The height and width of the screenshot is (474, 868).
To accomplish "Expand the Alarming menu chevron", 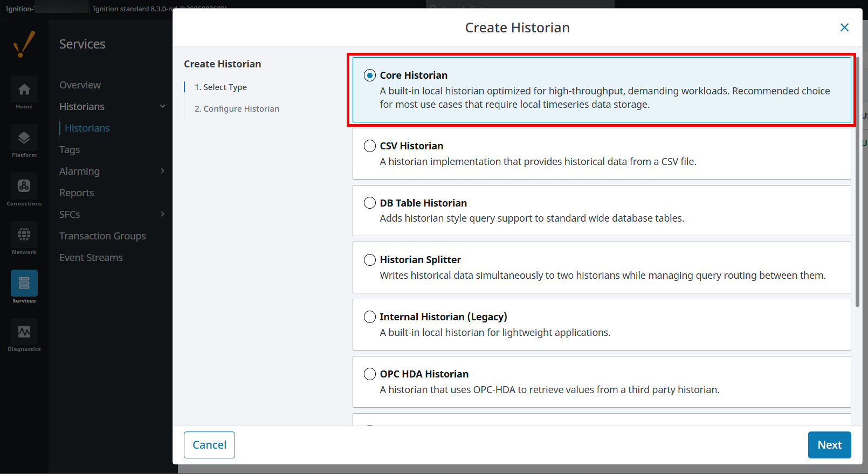I will click(x=163, y=171).
